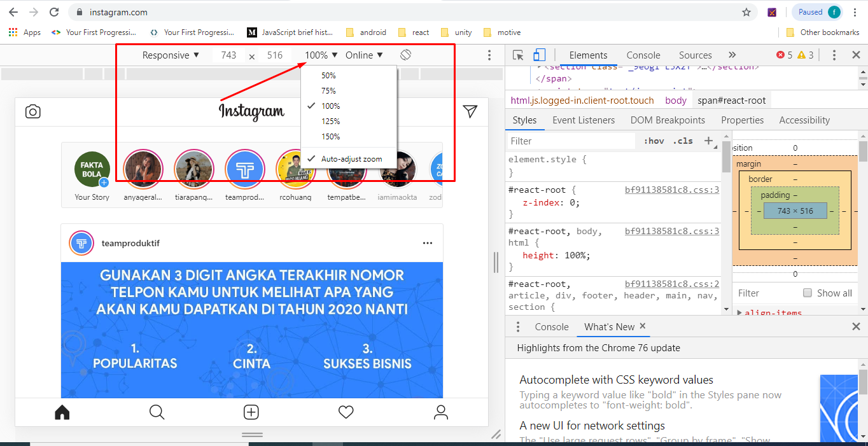Image resolution: width=868 pixels, height=446 pixels.
Task: Open Instagram camera icon
Action: point(33,112)
